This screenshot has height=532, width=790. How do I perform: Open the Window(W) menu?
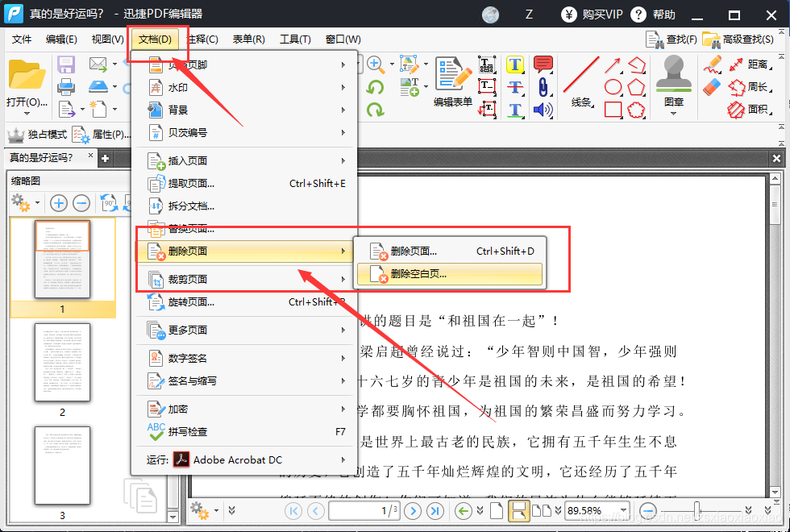point(343,39)
